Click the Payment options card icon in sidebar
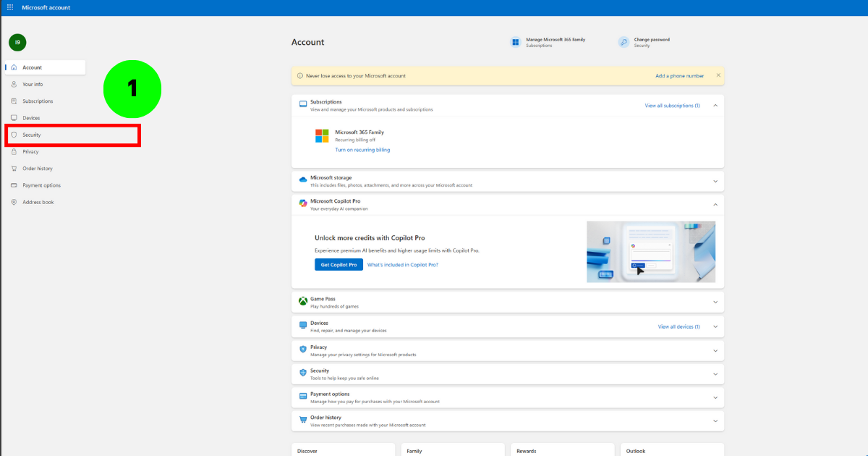Screen dimensions: 868x456 pyautogui.click(x=14, y=185)
